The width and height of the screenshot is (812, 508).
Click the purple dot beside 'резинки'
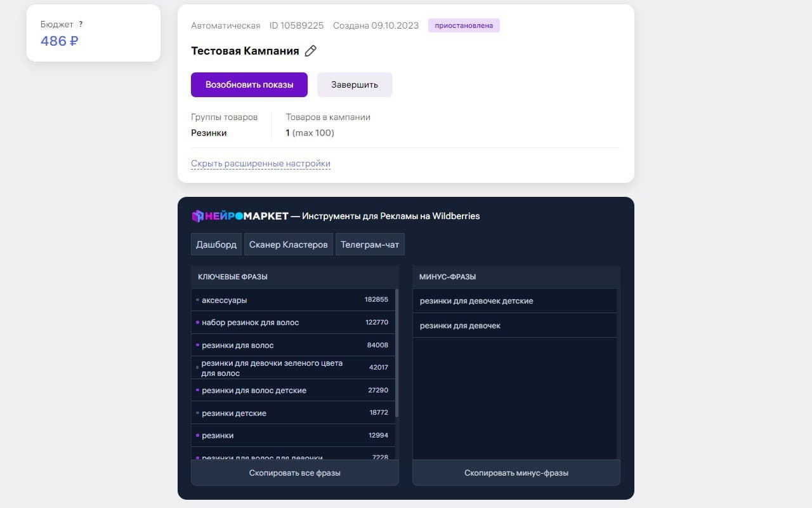point(197,435)
